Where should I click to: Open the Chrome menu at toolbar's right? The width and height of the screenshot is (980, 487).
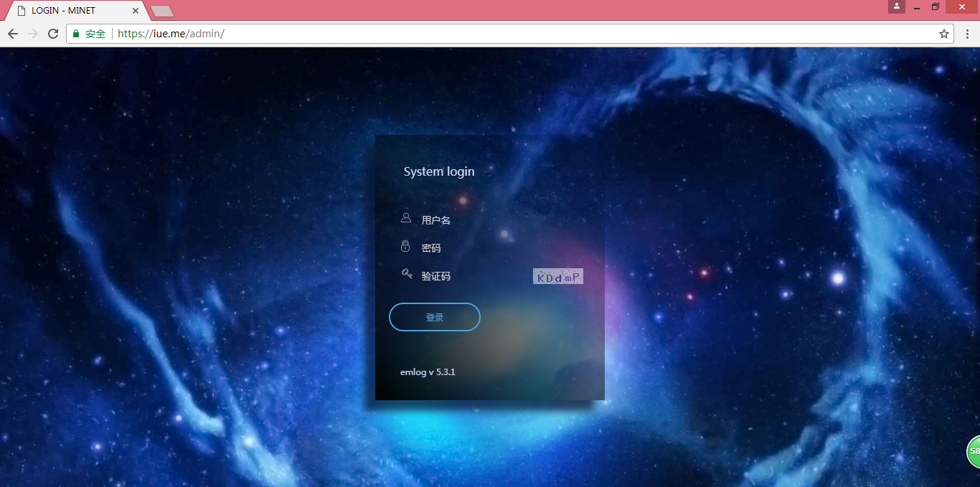967,34
